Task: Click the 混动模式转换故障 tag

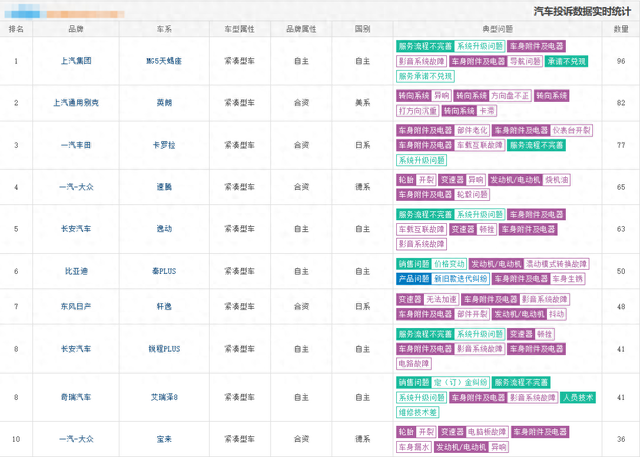Action: coord(556,264)
